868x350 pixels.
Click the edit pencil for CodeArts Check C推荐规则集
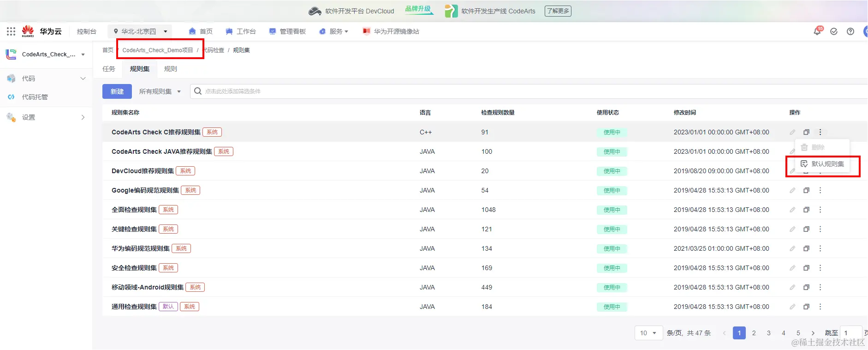[x=792, y=132]
